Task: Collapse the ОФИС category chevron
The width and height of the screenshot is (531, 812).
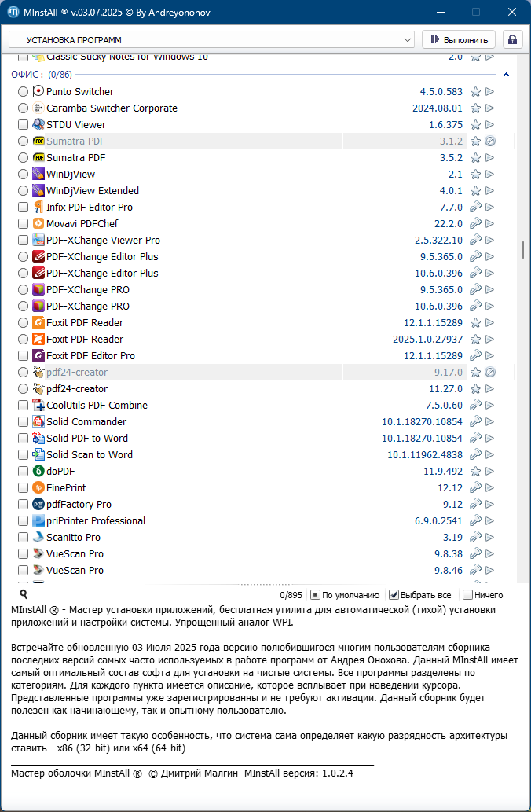Action: pyautogui.click(x=506, y=75)
